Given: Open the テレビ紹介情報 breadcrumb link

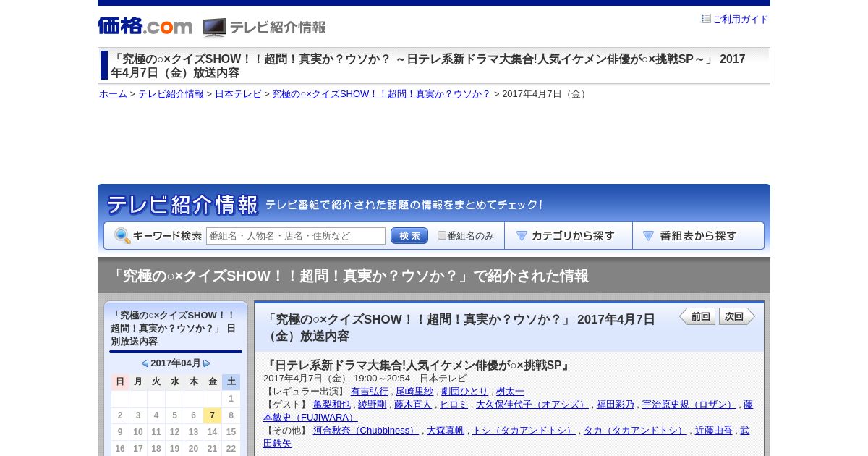Looking at the screenshot, I should tap(171, 94).
